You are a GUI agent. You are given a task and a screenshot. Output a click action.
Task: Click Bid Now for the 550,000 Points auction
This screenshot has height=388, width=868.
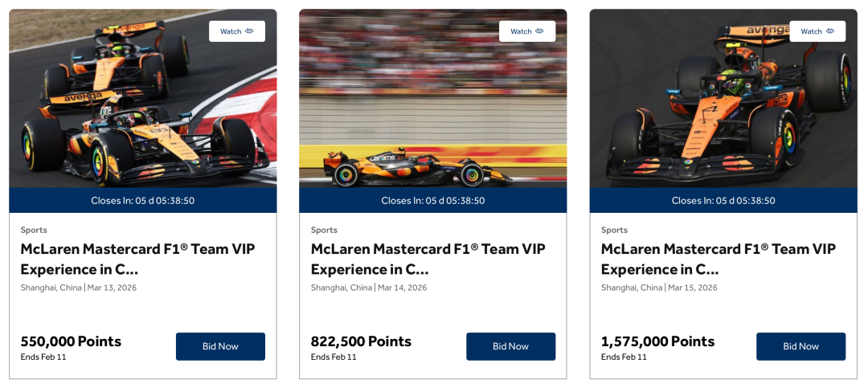pos(220,346)
